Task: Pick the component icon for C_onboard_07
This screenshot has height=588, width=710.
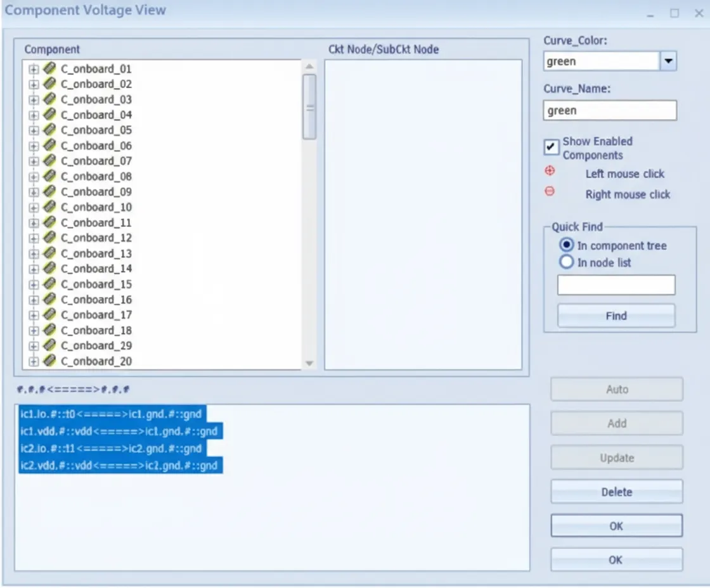Action: pyautogui.click(x=50, y=161)
